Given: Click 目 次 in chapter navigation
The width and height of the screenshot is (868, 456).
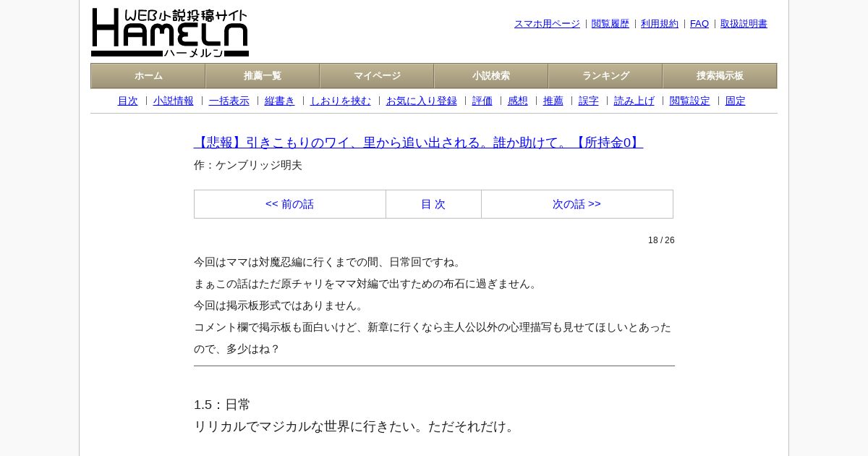Looking at the screenshot, I should tap(433, 204).
